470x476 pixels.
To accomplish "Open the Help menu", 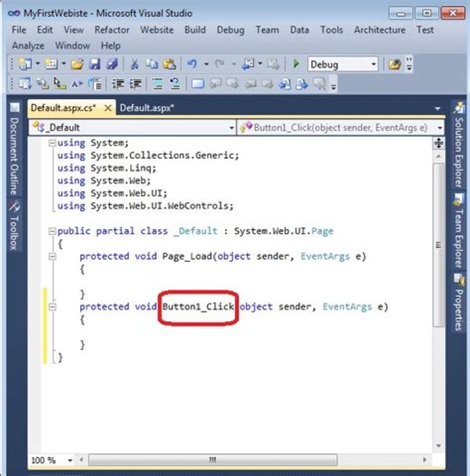I will (110, 46).
